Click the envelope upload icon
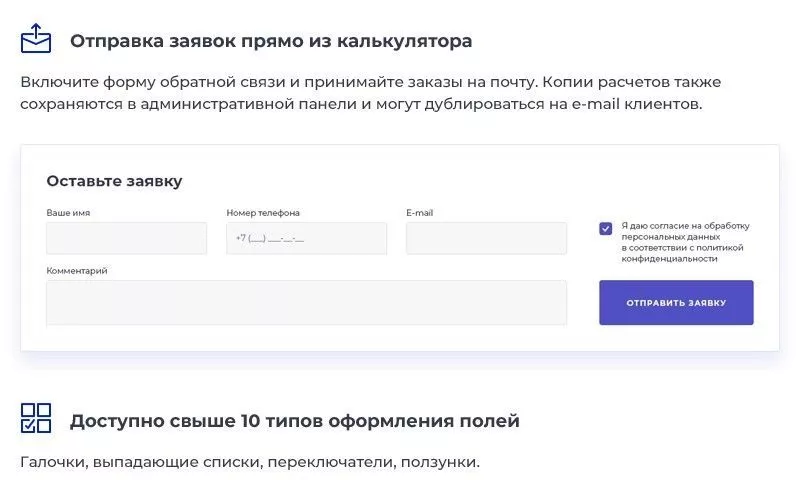This screenshot has height=480, width=800. click(36, 38)
